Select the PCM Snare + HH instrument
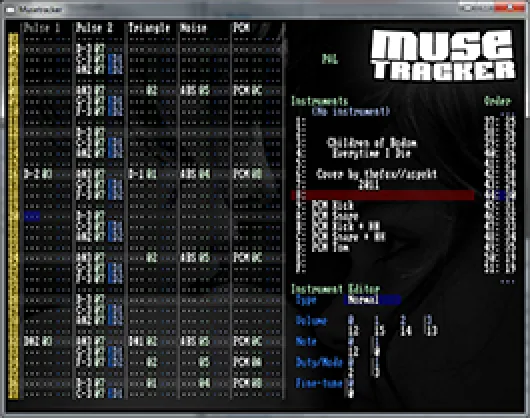This screenshot has height=418, width=530. point(348,237)
